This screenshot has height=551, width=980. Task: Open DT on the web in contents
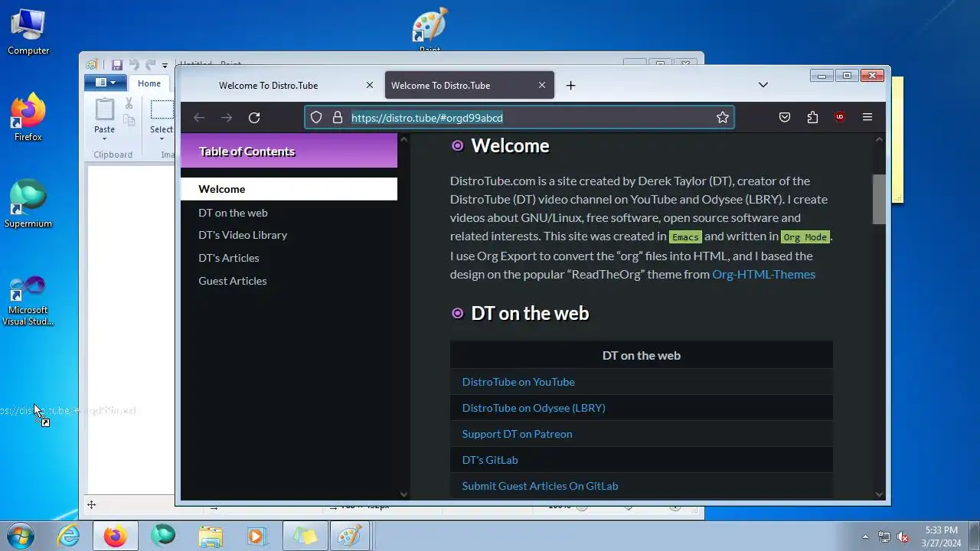[x=233, y=213]
